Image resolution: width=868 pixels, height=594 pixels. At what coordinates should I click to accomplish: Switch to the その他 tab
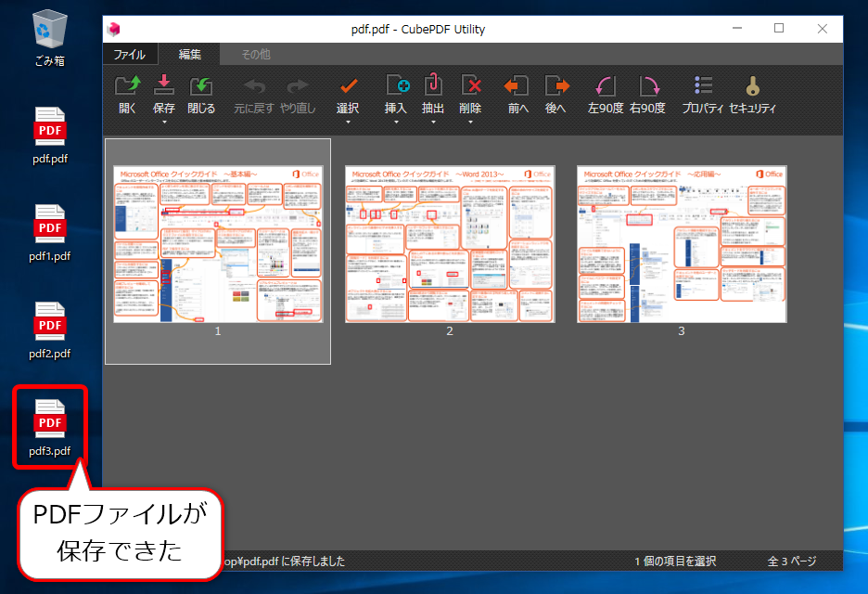coord(254,54)
